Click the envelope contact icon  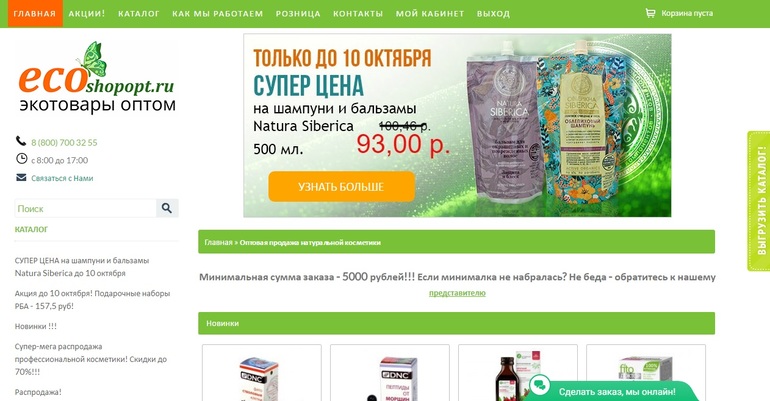(x=21, y=177)
